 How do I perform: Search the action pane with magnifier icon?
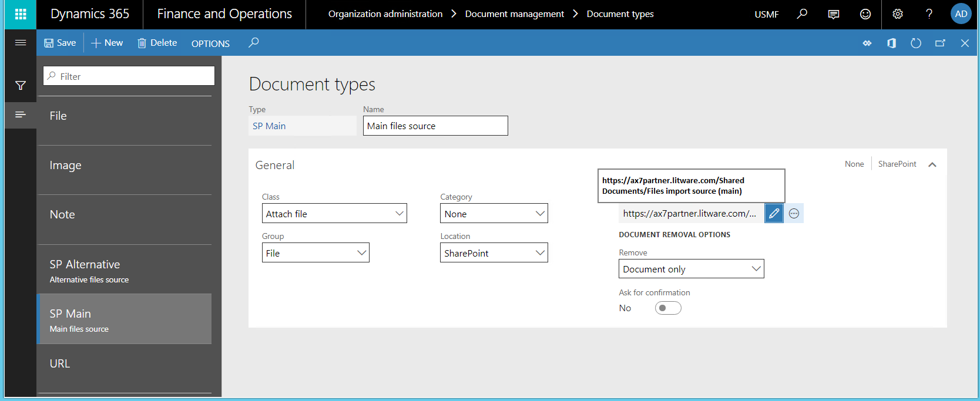253,43
